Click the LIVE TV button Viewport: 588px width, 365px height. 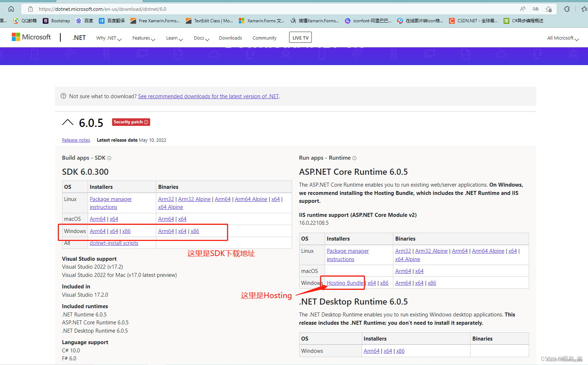pyautogui.click(x=300, y=37)
